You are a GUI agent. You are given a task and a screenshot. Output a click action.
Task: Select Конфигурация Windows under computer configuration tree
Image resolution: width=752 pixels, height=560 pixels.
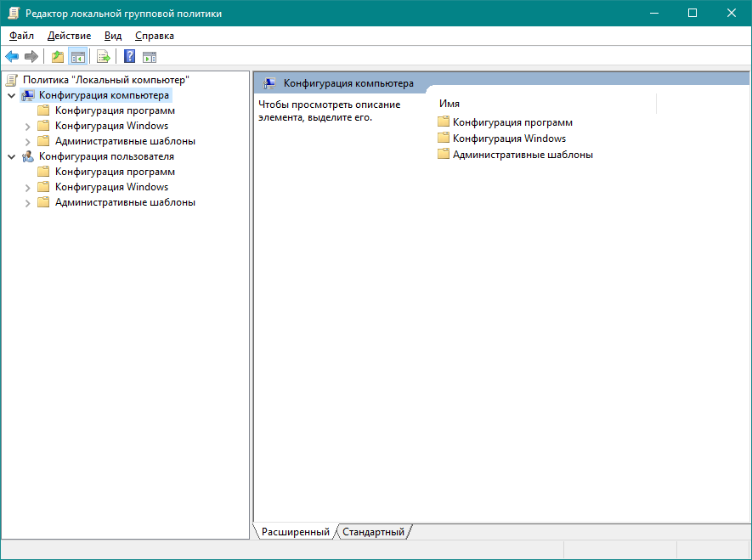[111, 126]
